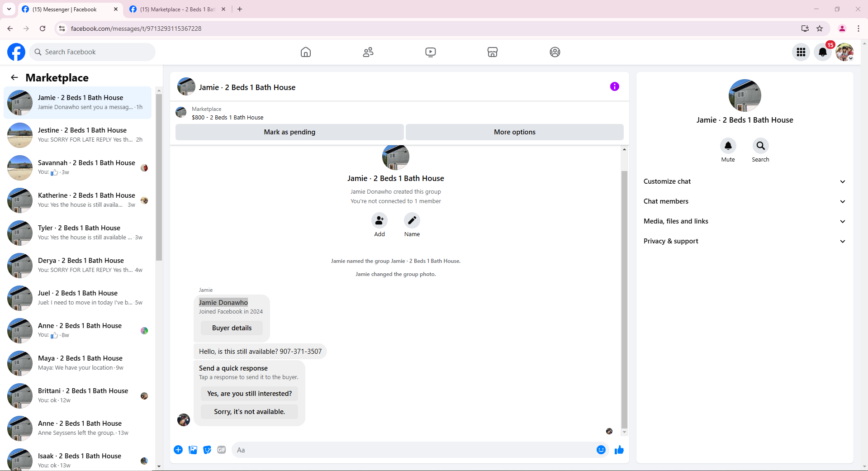Mute the conversation using the bell icon
Viewport: 868px width, 471px height.
point(728,146)
